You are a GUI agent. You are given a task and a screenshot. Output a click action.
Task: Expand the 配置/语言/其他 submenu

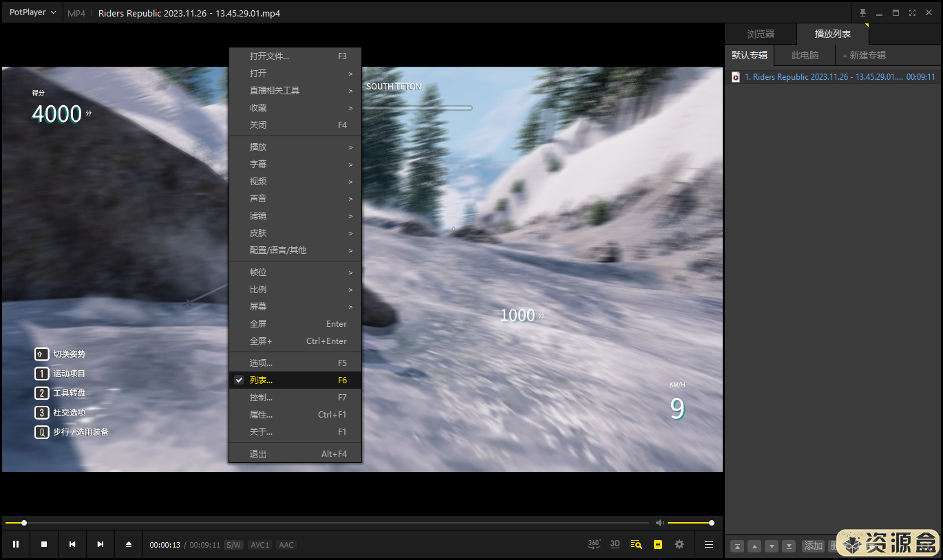(295, 250)
